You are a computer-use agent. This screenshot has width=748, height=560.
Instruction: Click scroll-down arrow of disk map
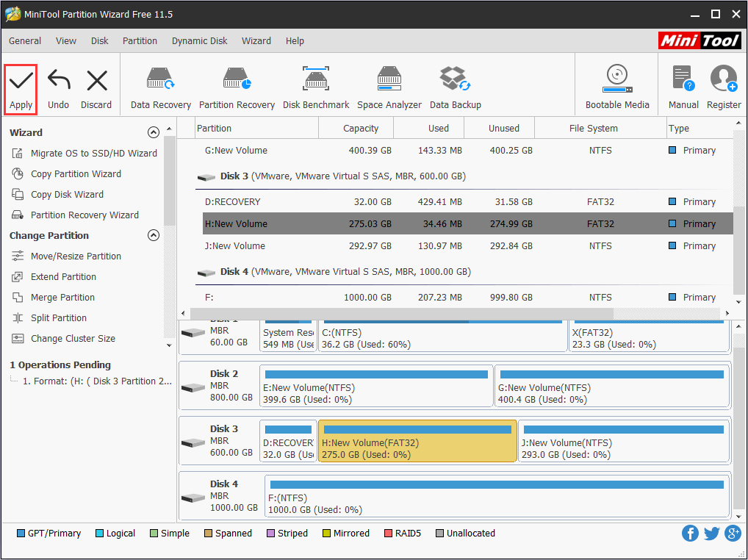coord(738,516)
